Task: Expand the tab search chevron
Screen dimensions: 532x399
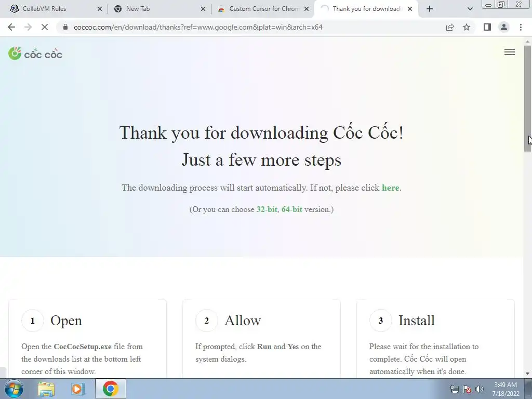Action: click(470, 9)
